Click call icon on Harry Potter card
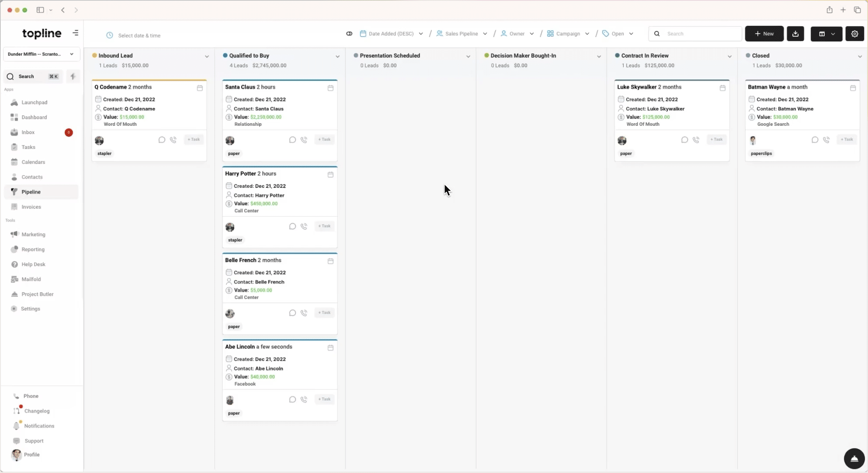The height and width of the screenshot is (473, 868). (x=304, y=226)
